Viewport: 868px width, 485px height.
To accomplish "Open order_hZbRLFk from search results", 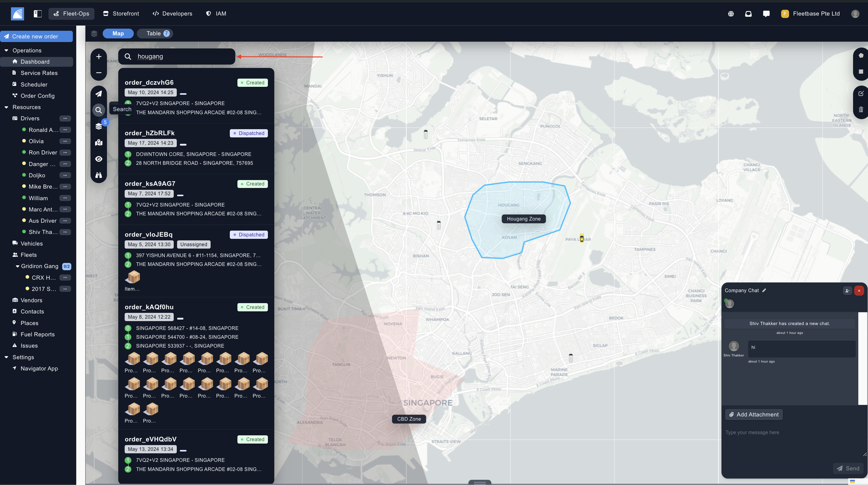I will pyautogui.click(x=150, y=133).
